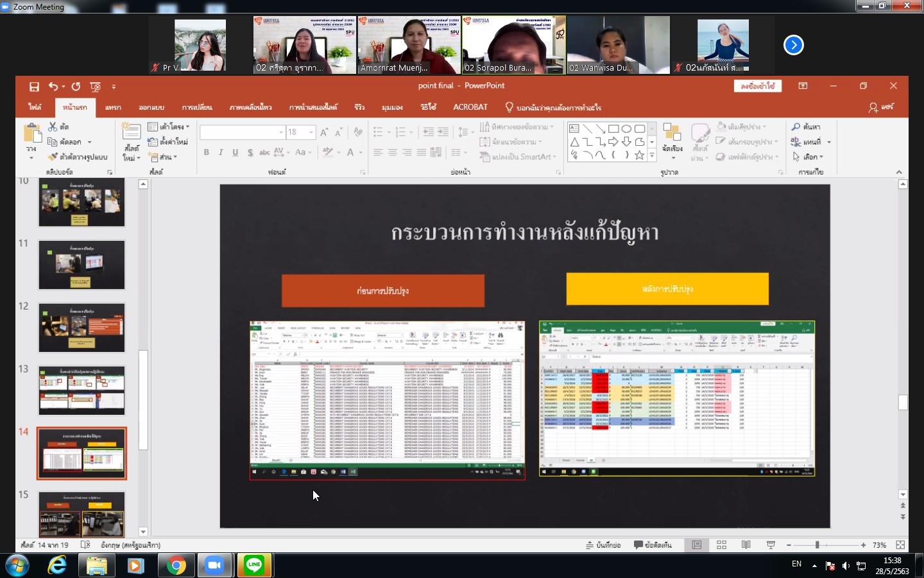This screenshot has height=578, width=924.
Task: Click the Save icon in quick access toolbar
Action: (x=34, y=87)
